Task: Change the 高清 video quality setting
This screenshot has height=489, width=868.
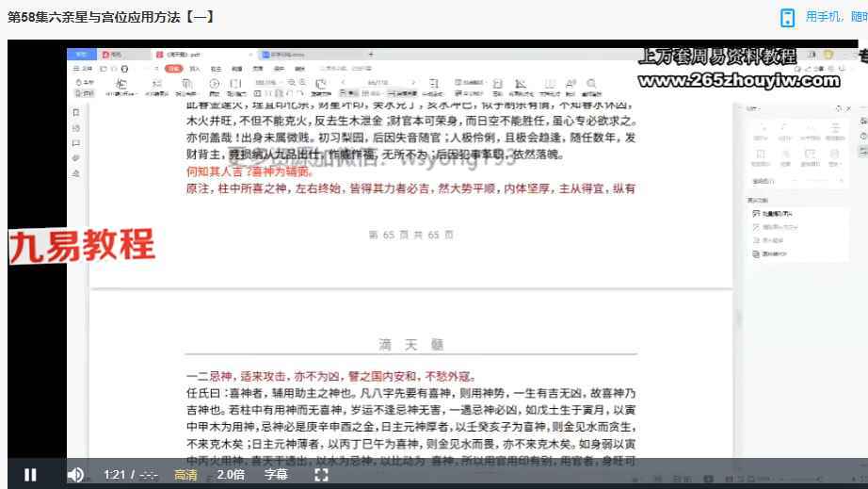Action: pyautogui.click(x=185, y=475)
